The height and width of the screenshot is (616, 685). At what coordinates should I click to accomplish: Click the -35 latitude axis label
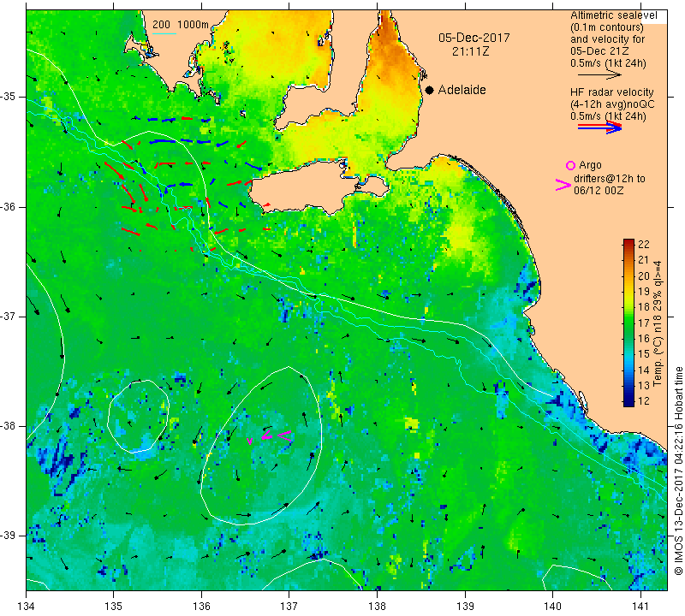point(8,97)
